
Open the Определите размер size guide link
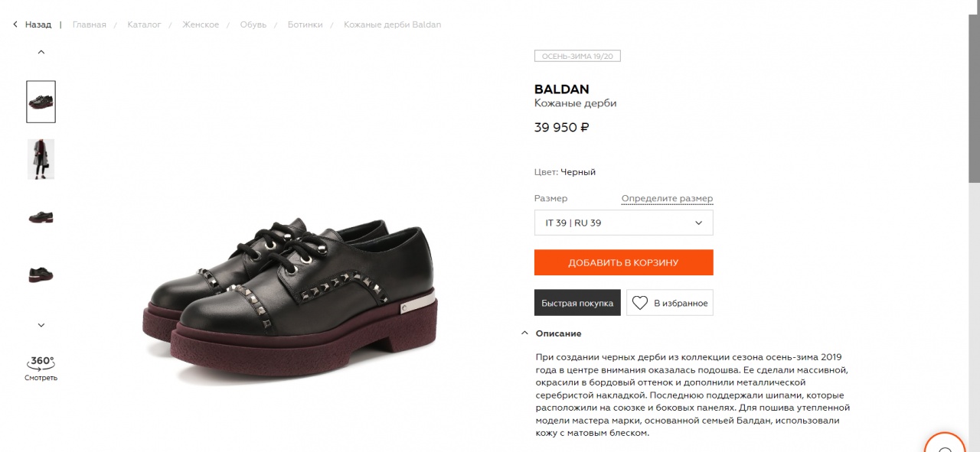[x=667, y=199]
